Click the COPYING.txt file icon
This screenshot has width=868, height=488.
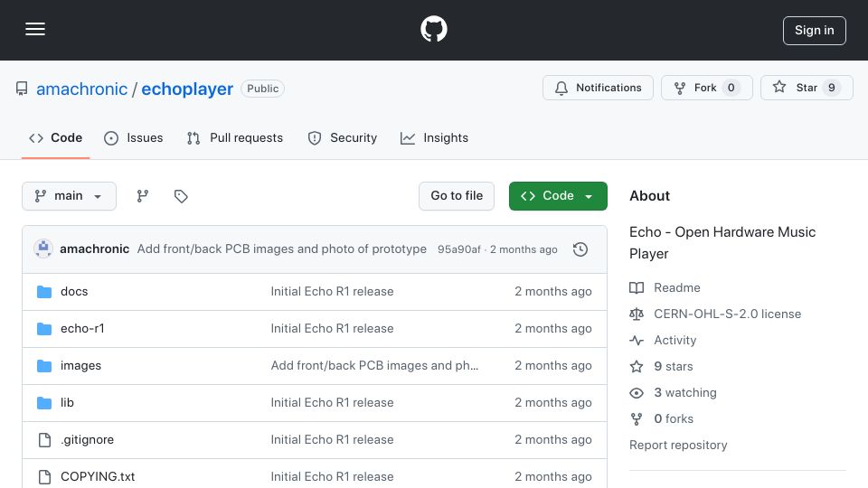44,476
